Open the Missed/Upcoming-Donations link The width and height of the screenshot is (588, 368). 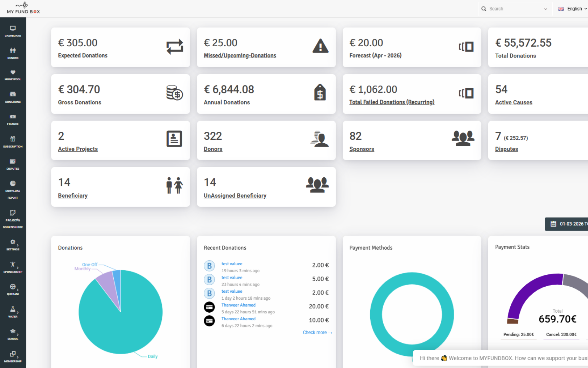point(240,55)
